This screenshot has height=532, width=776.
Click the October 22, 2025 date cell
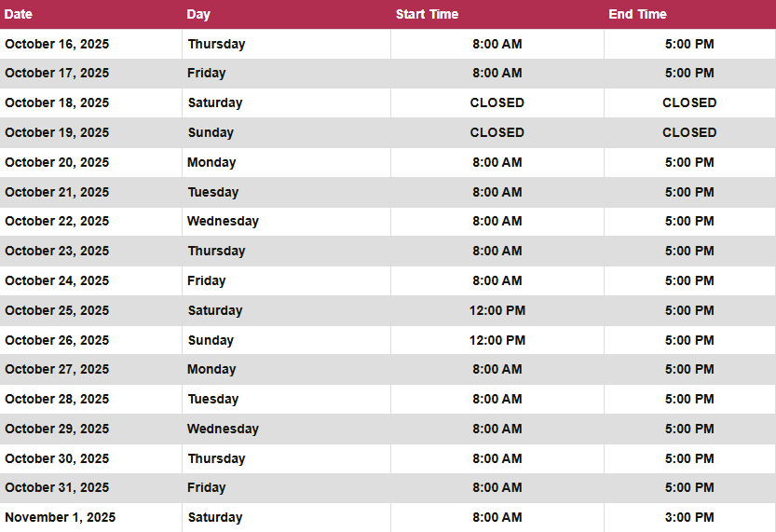pos(57,221)
